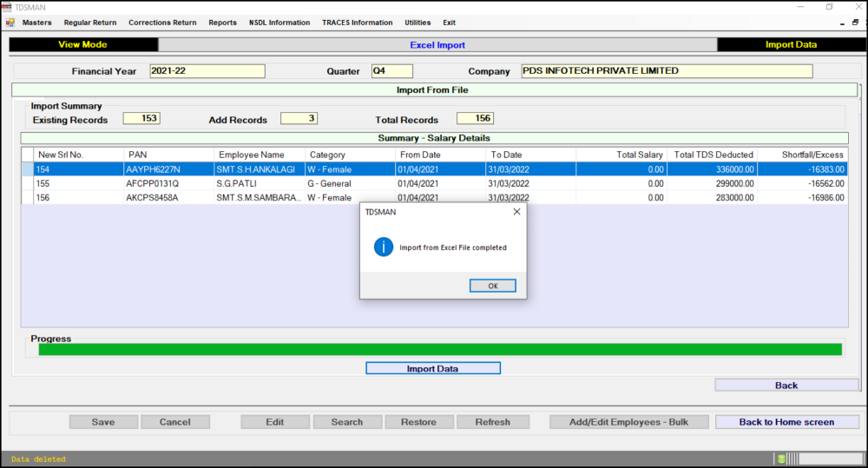Click Back to Home screen button

pos(786,422)
